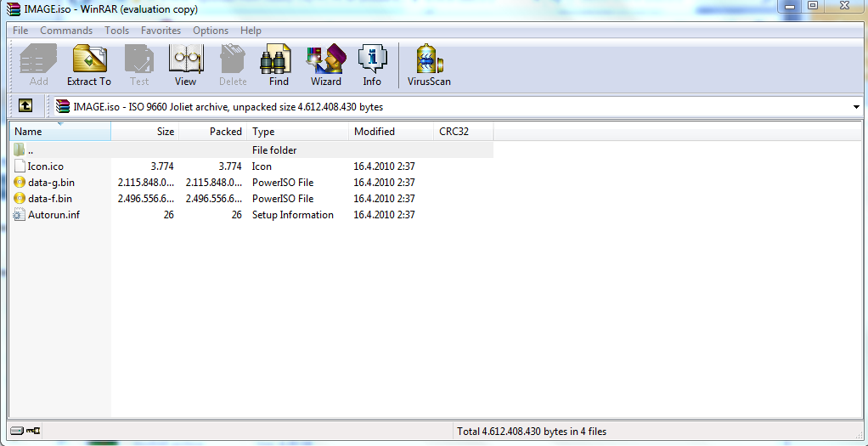Click the Modified date of Icon.ico
This screenshot has width=868, height=446.
[384, 166]
